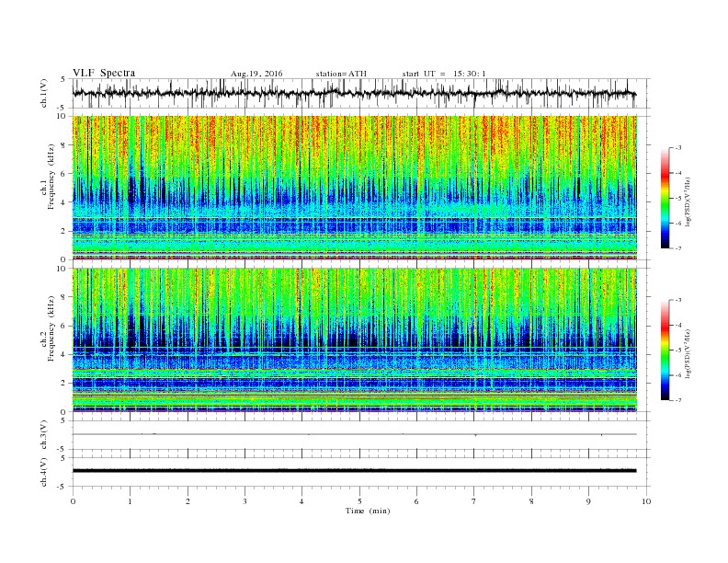
Task: Click the 'station=ATH' header label
Action: [341, 74]
